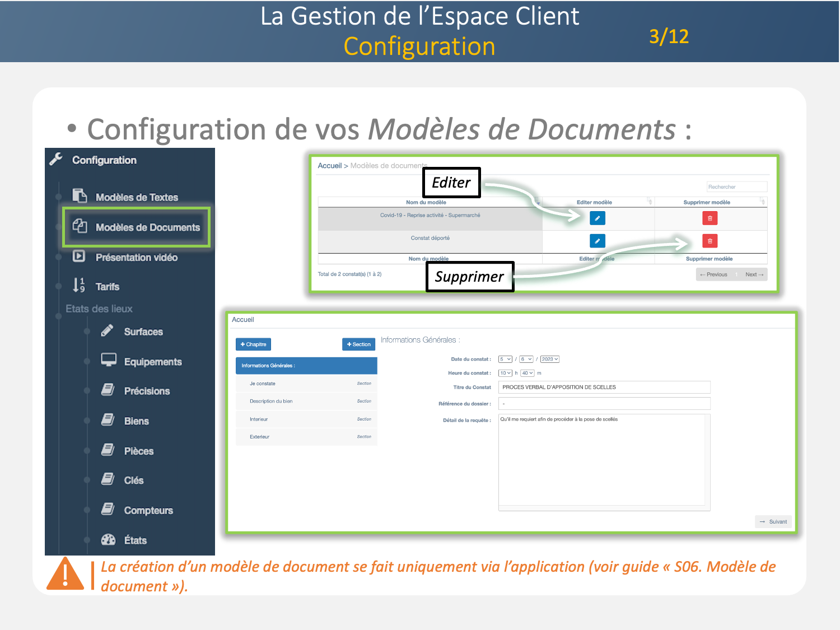Delete the Constat déporté model
840x630 pixels.
(x=710, y=241)
